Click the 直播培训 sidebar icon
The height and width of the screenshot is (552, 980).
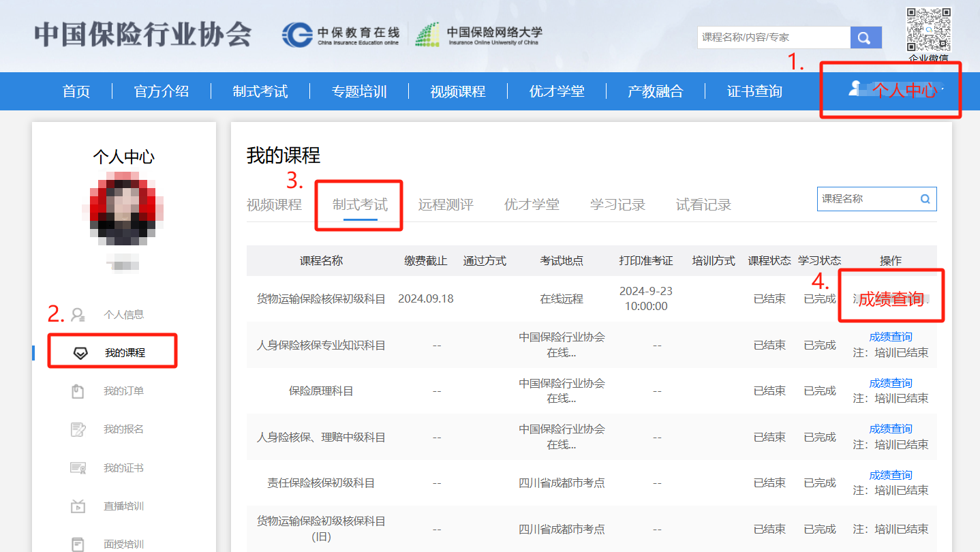78,506
